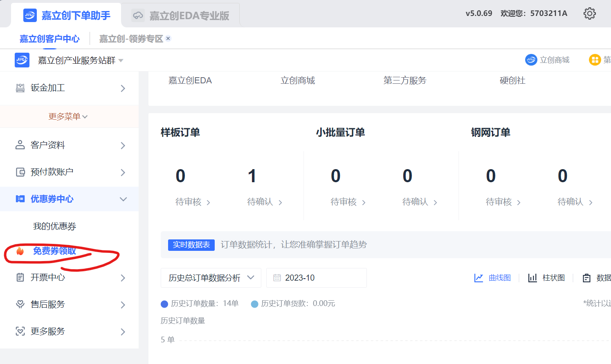The width and height of the screenshot is (611, 364).
Task: Select the 嘉立创客户中心 tab
Action: [x=49, y=39]
